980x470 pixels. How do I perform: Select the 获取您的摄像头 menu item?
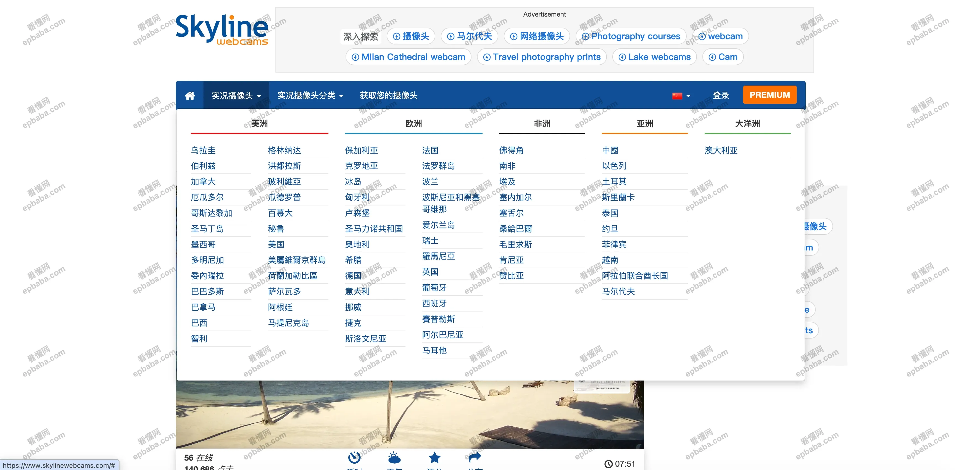[388, 96]
